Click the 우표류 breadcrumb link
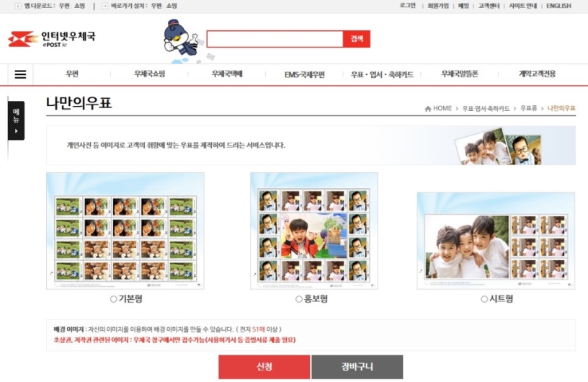The width and height of the screenshot is (588, 382). point(528,108)
